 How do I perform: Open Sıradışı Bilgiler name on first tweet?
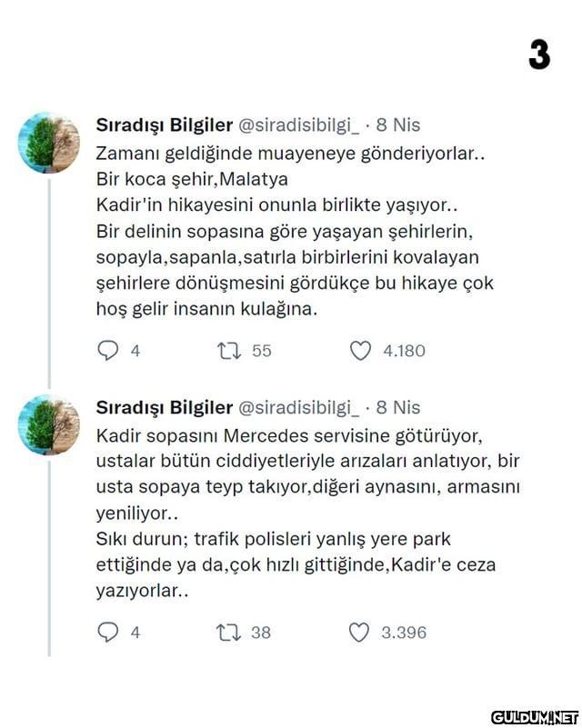pyautogui.click(x=164, y=125)
